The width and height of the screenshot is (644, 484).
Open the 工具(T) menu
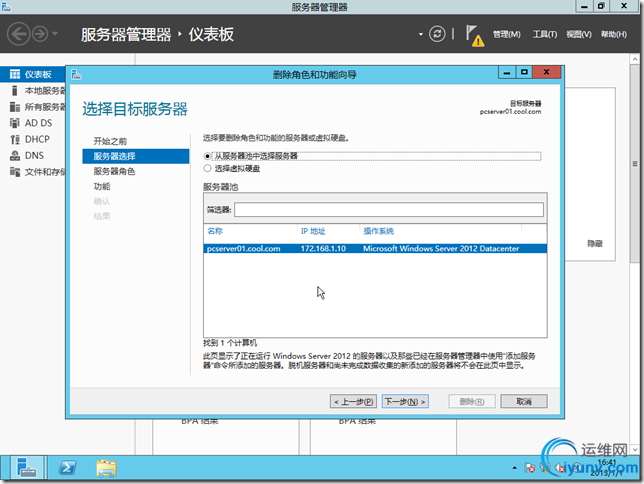coord(545,35)
